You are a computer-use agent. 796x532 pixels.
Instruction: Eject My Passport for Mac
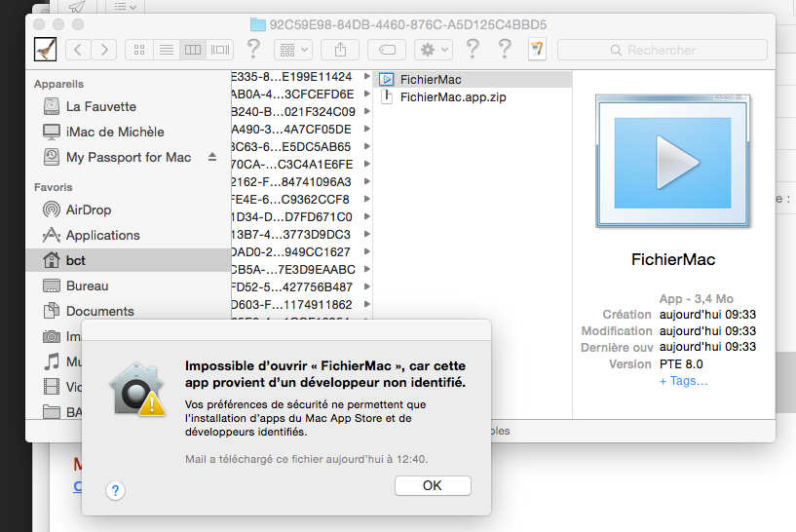pos(212,158)
